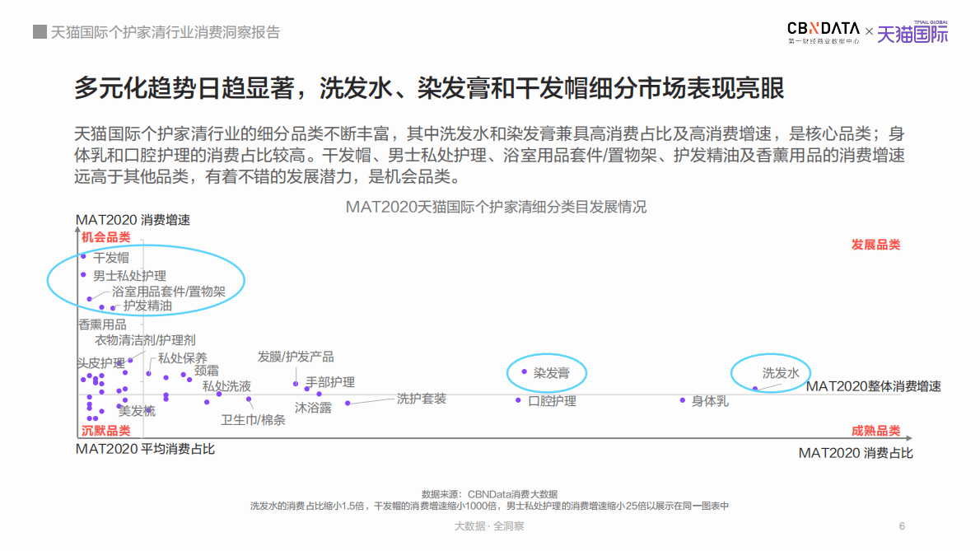
Task: Click the 发展品类 red label
Action: coord(876,244)
